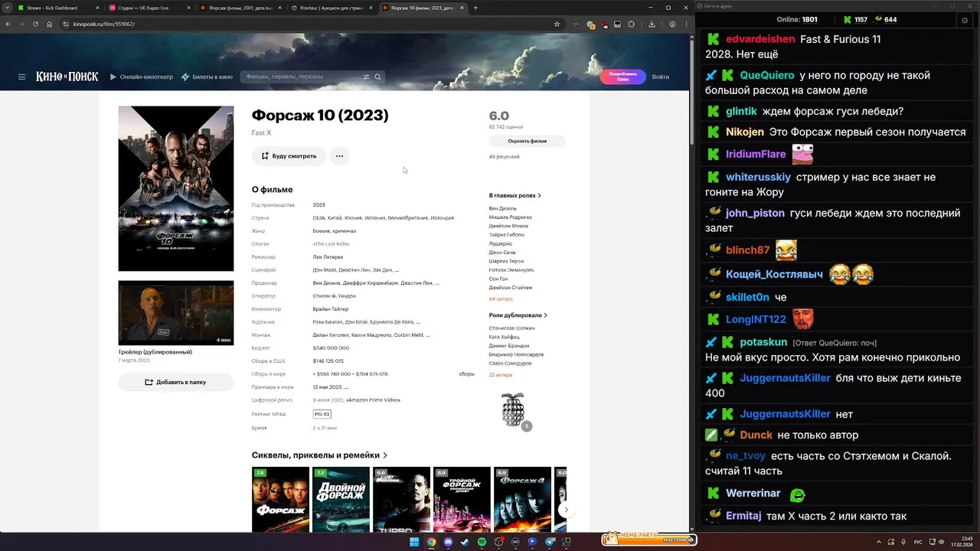The height and width of the screenshot is (551, 980).
Task: Open the browser extensions puzzle icon
Action: (631, 24)
